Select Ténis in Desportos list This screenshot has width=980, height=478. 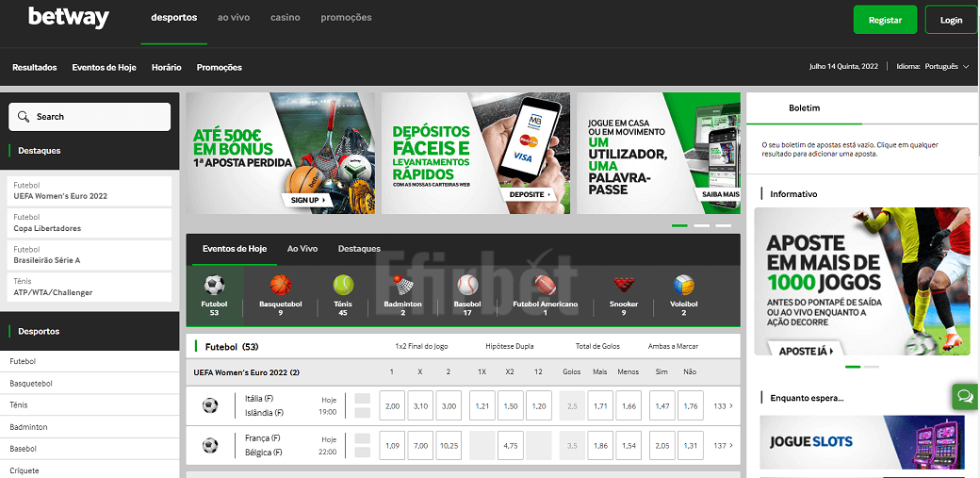(x=90, y=405)
